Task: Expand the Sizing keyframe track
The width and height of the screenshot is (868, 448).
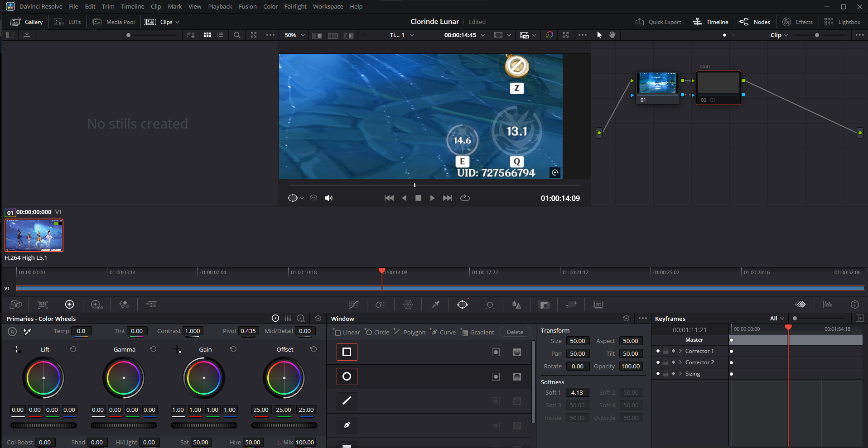Action: 680,374
